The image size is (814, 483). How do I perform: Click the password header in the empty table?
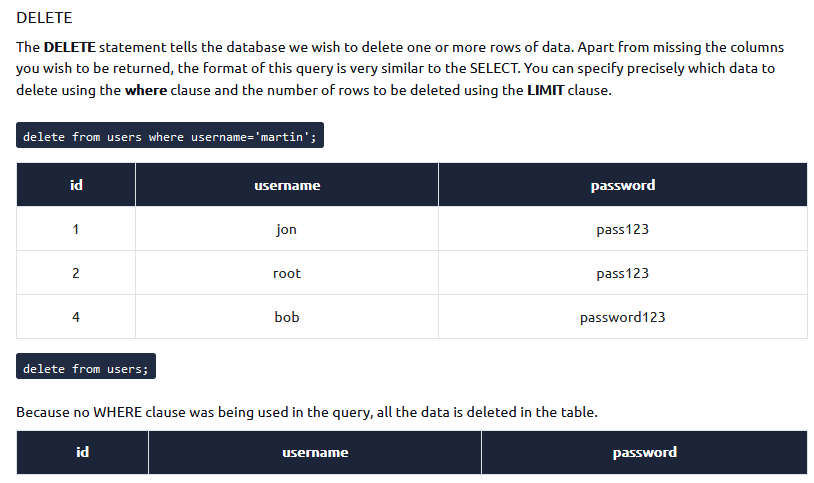[x=644, y=452]
